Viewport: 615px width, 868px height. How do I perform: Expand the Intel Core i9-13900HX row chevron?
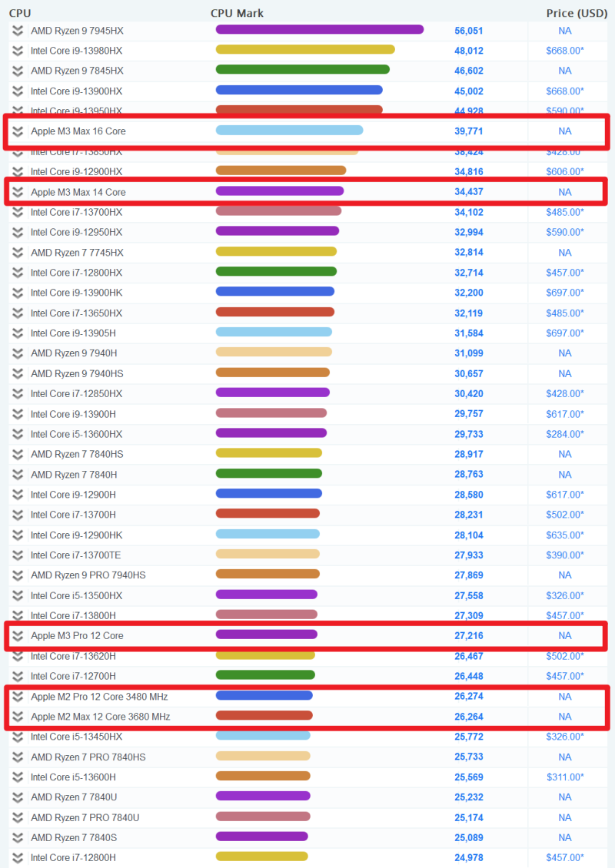[x=18, y=91]
